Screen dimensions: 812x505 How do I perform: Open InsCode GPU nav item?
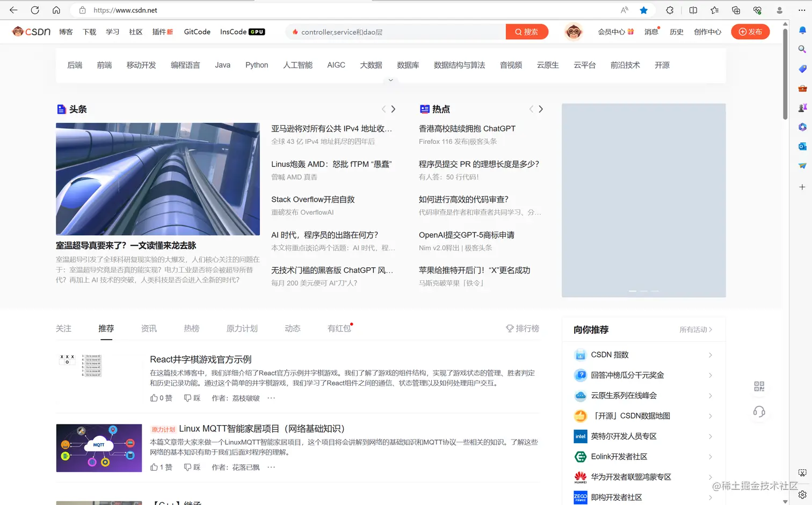pyautogui.click(x=242, y=32)
